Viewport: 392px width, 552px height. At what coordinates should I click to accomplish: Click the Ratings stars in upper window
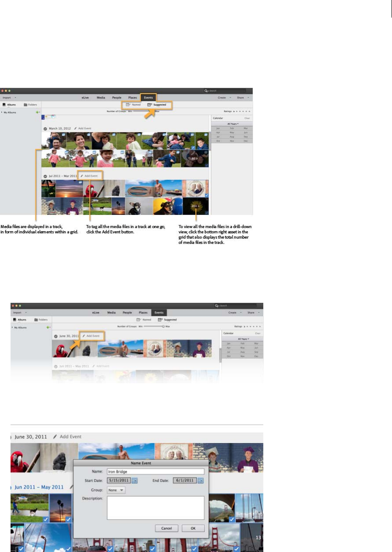coord(243,112)
